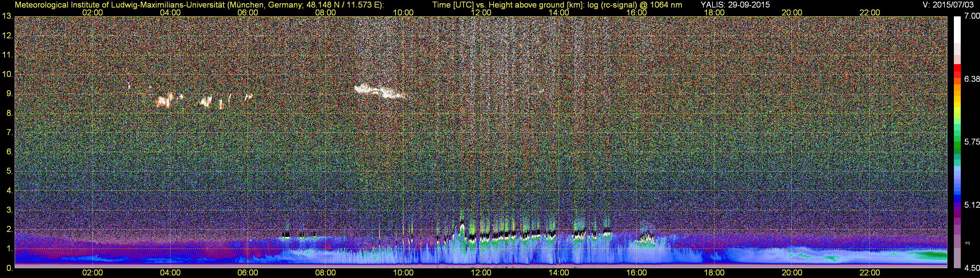Viewport: 980px width, 278px height.
Task: Click 06:00 on the top time axis
Action: pos(248,12)
